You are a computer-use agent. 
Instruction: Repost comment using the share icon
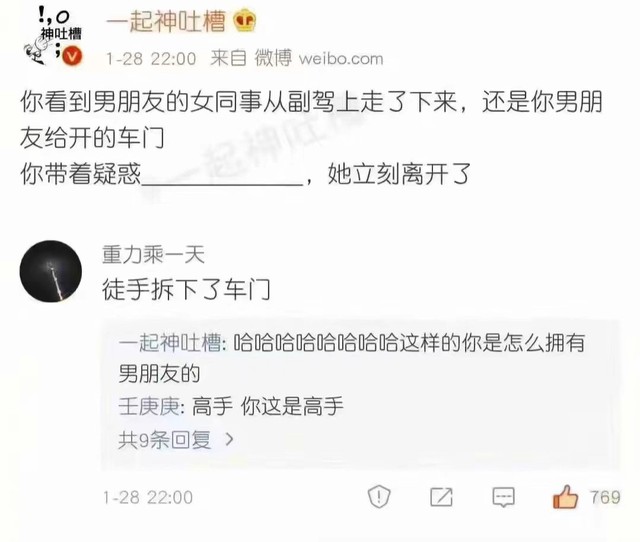442,497
